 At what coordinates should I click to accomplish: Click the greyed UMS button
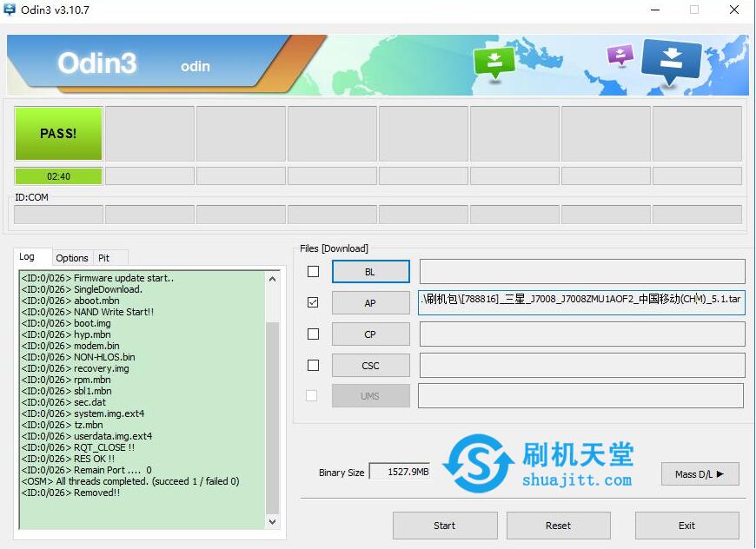(371, 396)
